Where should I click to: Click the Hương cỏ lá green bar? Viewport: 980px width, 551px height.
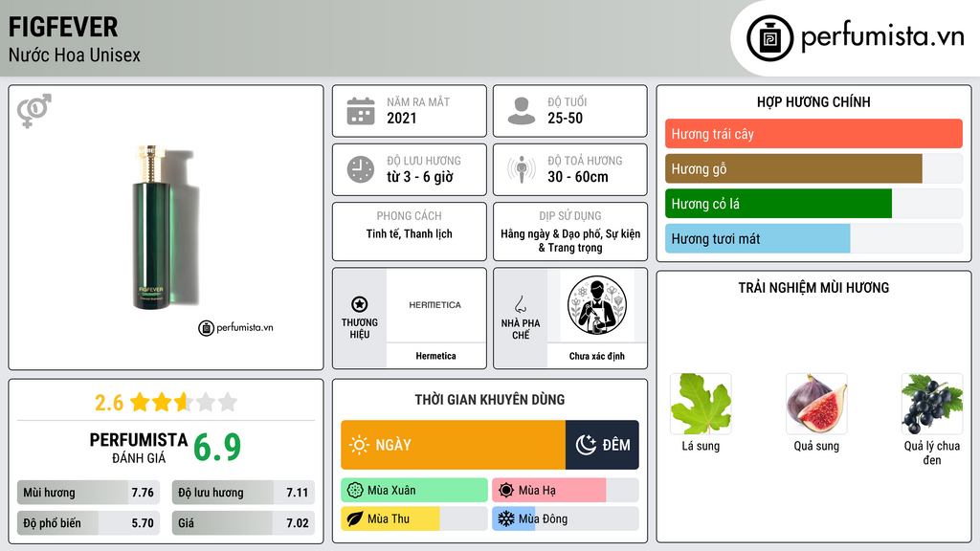pos(778,204)
